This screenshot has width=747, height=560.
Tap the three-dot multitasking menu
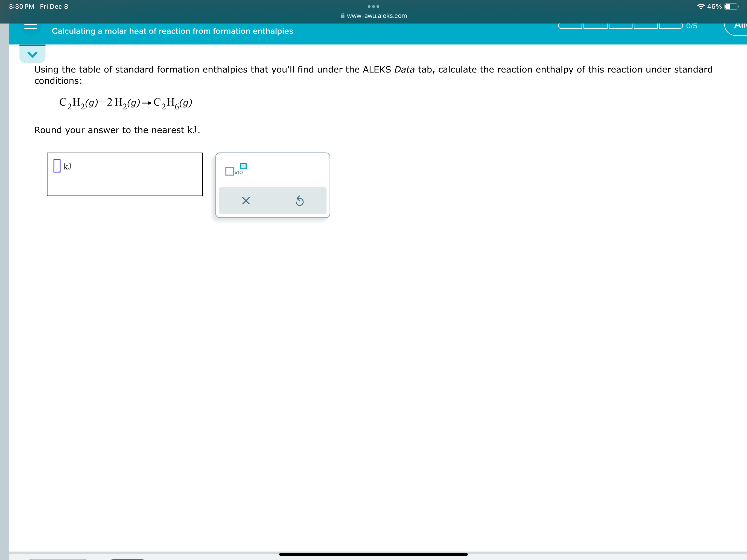click(x=373, y=6)
